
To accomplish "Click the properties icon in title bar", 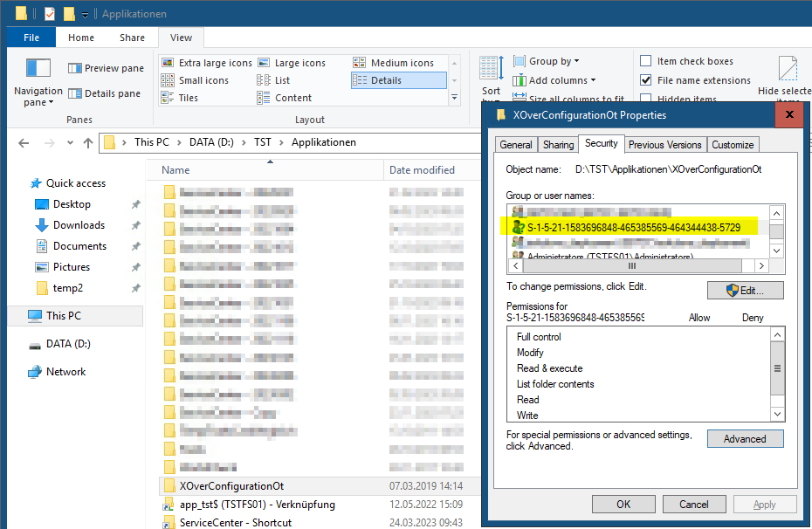I will tap(49, 13).
